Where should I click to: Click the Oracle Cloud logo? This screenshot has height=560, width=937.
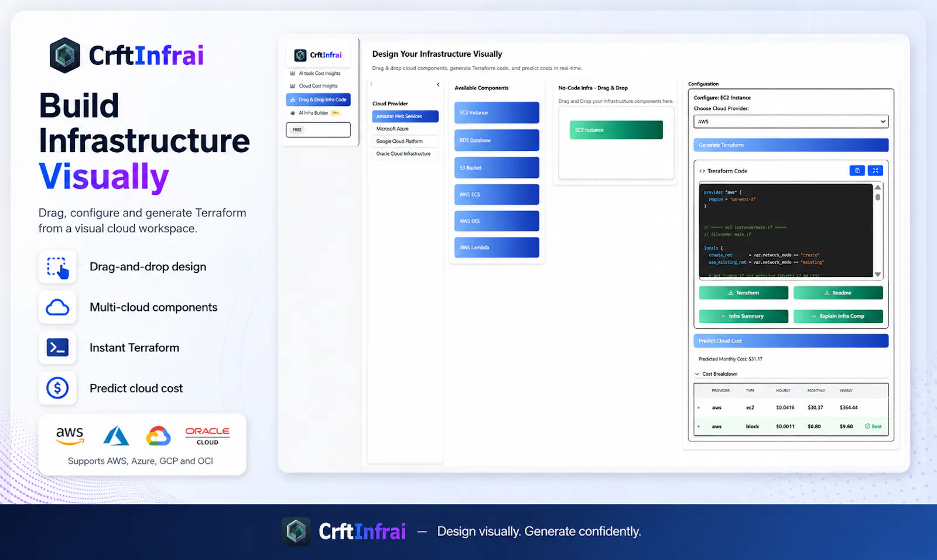pos(207,436)
